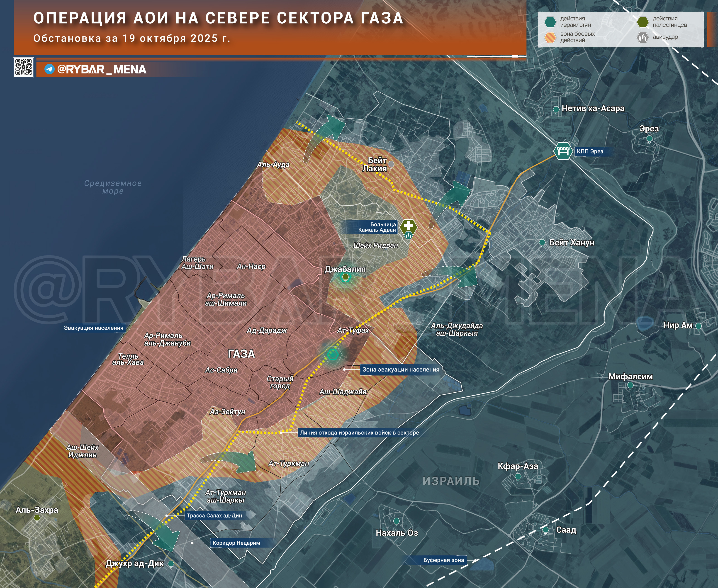Image resolution: width=718 pixels, height=588 pixels.
Task: Click the airstrike icon in the legend
Action: tap(642, 37)
